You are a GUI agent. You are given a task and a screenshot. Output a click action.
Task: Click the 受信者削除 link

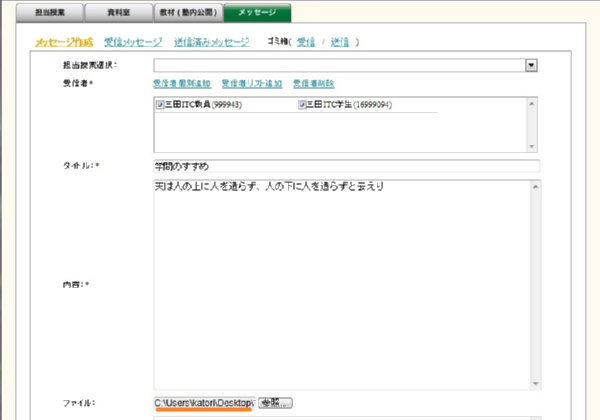313,83
